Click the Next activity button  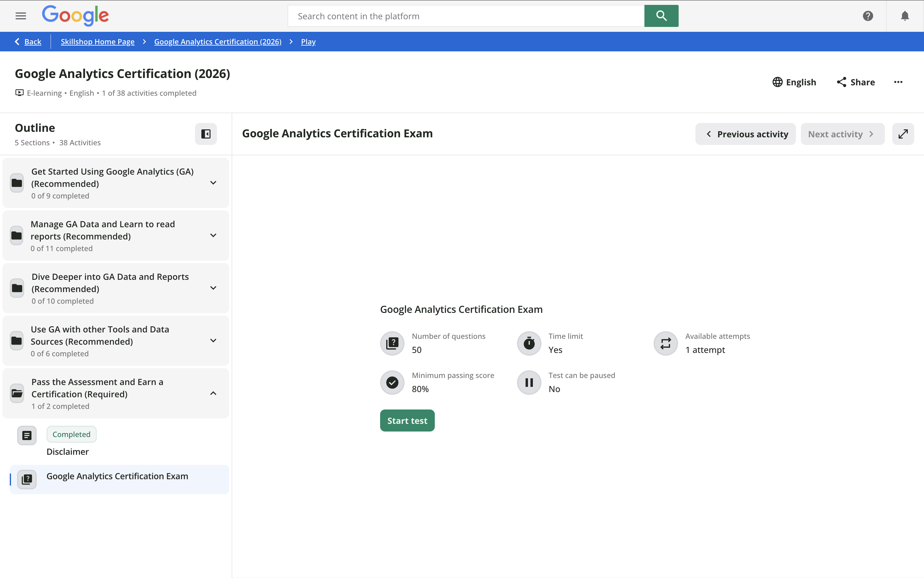842,134
